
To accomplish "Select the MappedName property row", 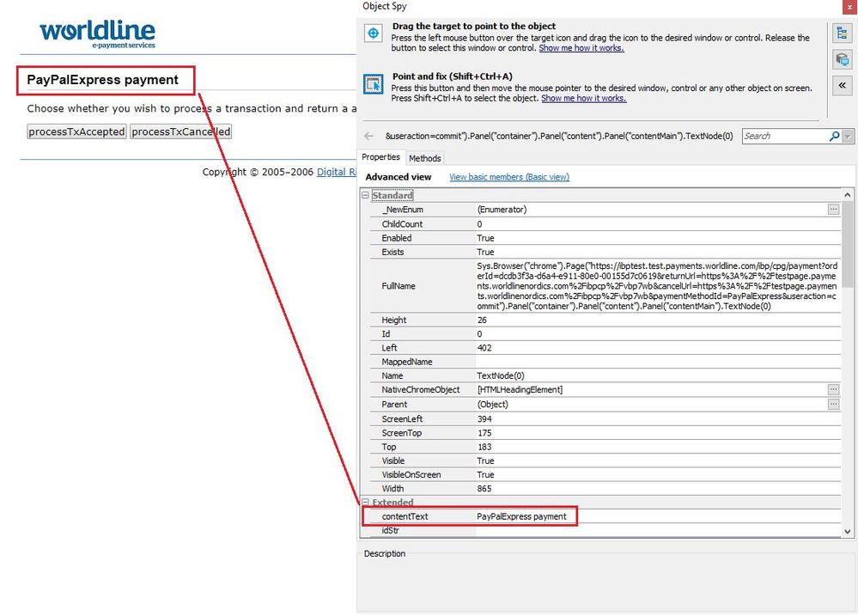I will pyautogui.click(x=605, y=362).
